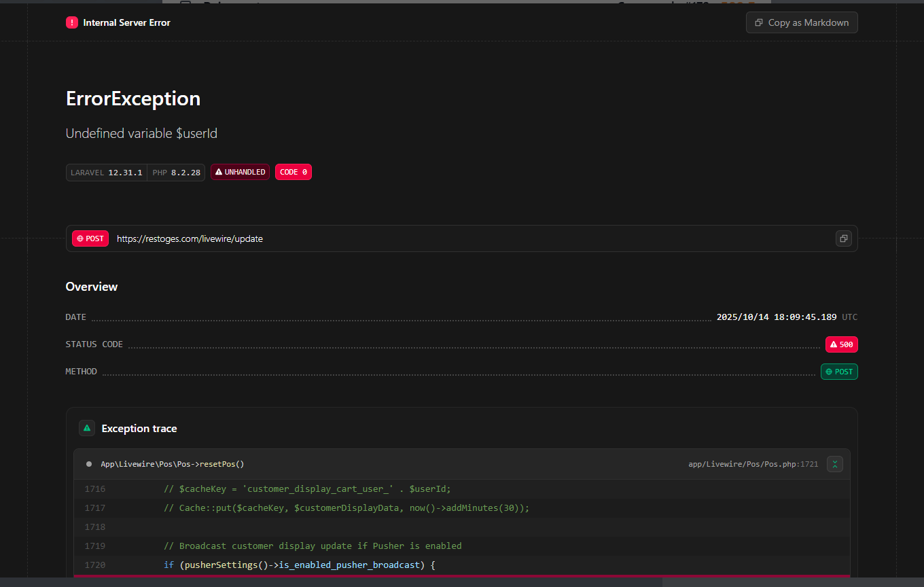924x587 pixels.
Task: Click the ErrorException heading
Action: (x=133, y=99)
